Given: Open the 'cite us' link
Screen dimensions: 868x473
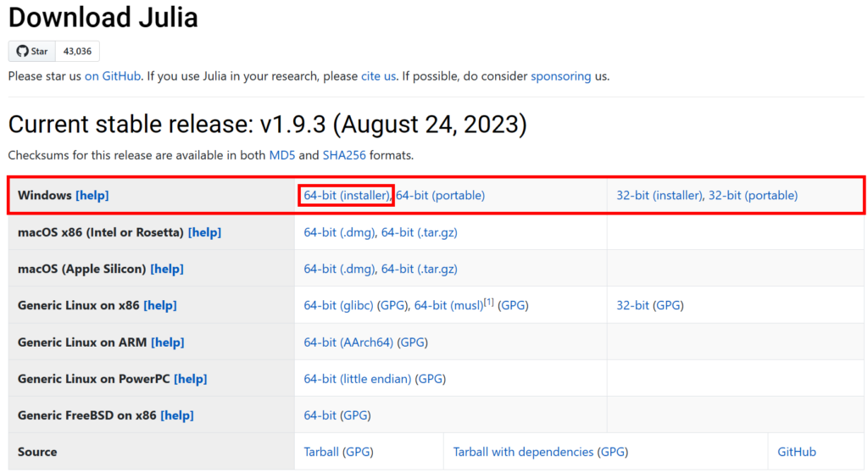Looking at the screenshot, I should pos(378,76).
